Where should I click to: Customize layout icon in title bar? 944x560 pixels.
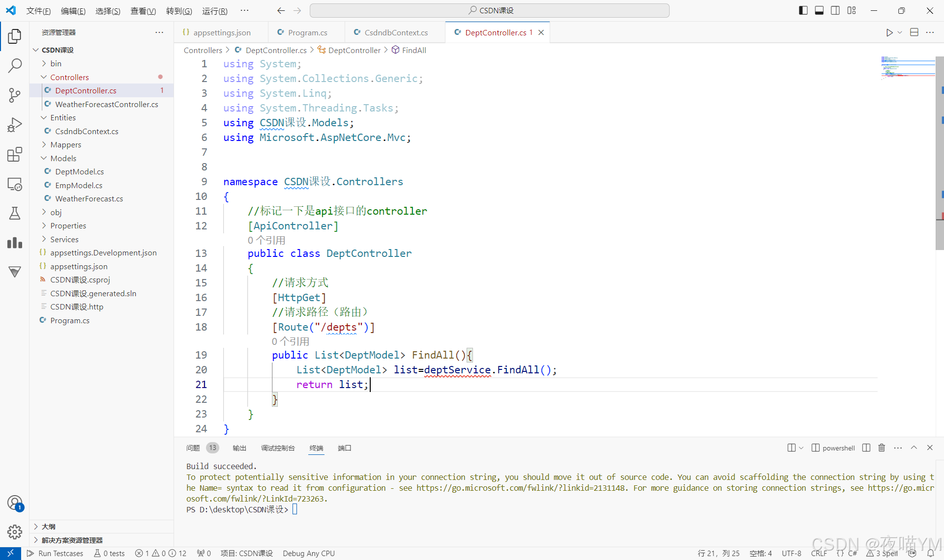pyautogui.click(x=852, y=10)
